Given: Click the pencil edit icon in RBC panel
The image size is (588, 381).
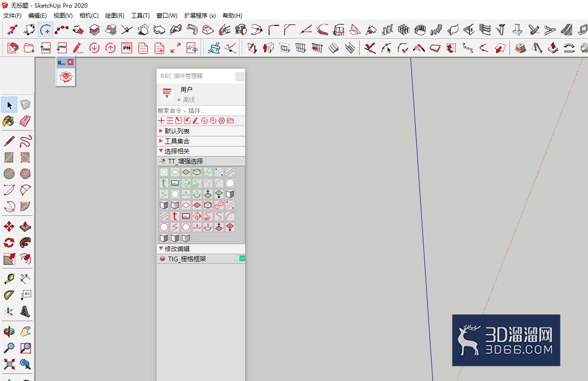Looking at the screenshot, I should (x=196, y=121).
